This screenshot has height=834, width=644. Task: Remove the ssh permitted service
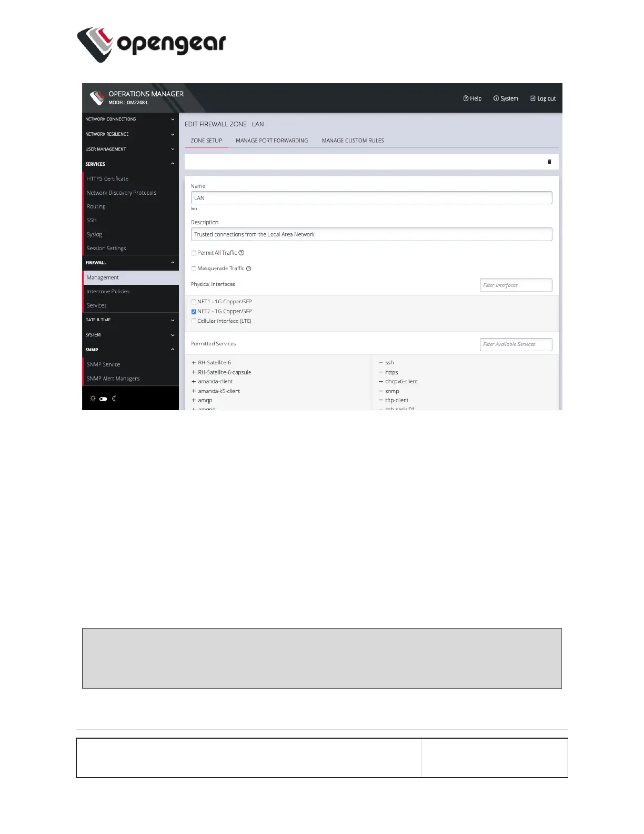[x=381, y=363]
